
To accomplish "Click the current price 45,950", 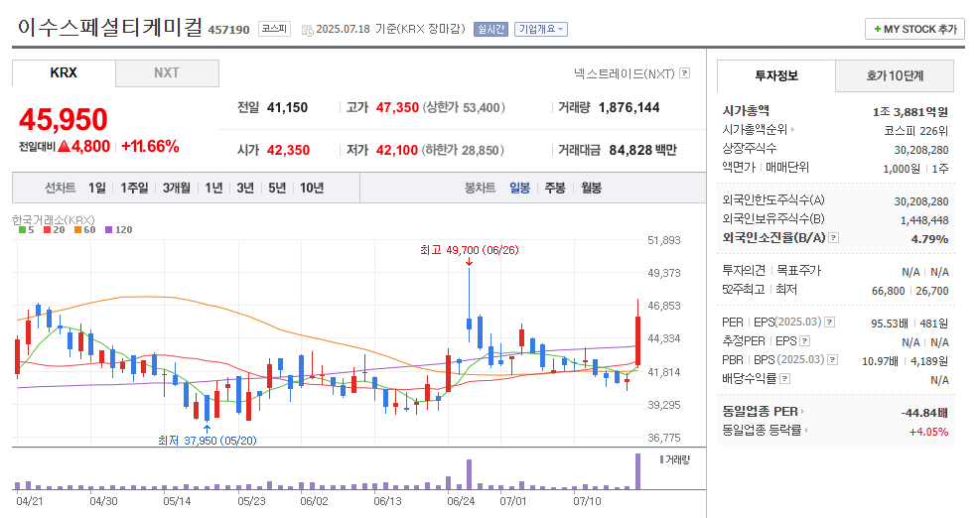I will coord(64,119).
